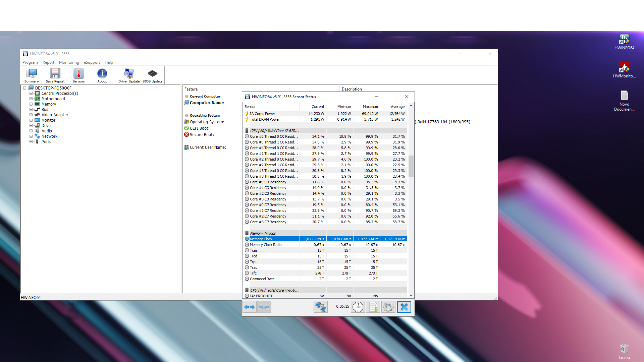Click the sensor list scrollbar thumb
This screenshot has width=644, height=362.
click(x=411, y=166)
